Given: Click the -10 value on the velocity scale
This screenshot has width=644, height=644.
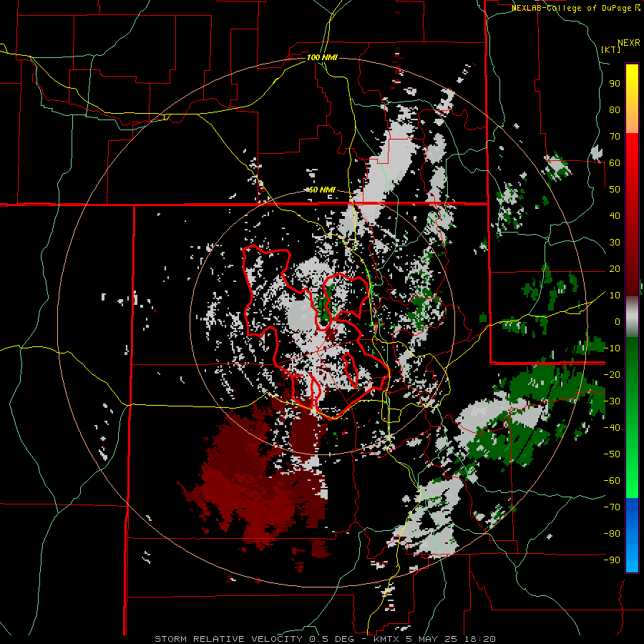Looking at the screenshot, I should pos(612,348).
